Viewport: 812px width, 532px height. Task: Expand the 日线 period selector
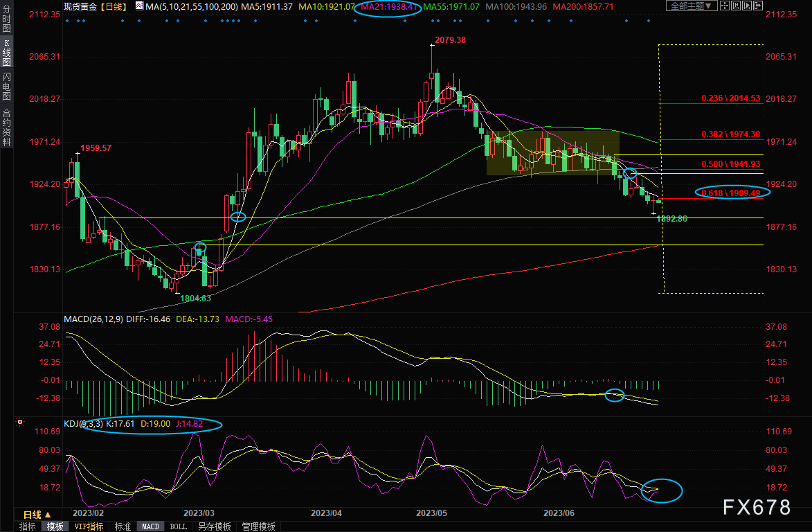coord(37,515)
